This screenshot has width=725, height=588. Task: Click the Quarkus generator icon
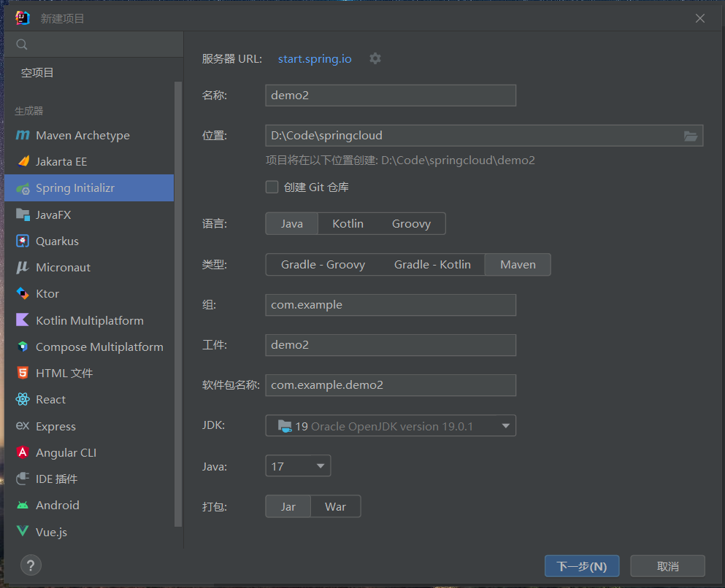23,241
